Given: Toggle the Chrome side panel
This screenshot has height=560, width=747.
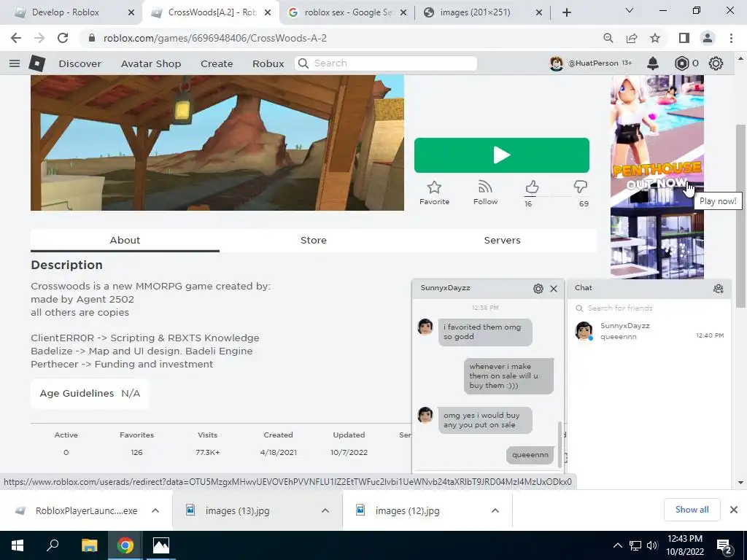Looking at the screenshot, I should click(x=684, y=38).
